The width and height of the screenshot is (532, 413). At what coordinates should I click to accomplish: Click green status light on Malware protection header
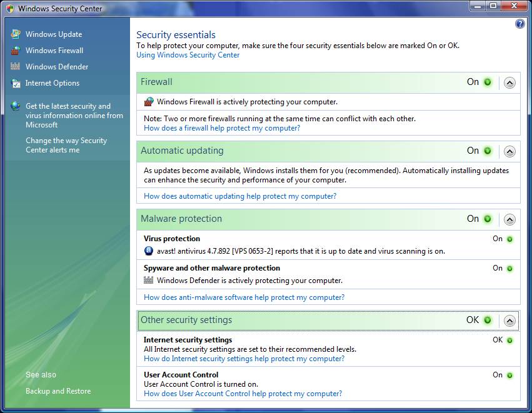(488, 219)
